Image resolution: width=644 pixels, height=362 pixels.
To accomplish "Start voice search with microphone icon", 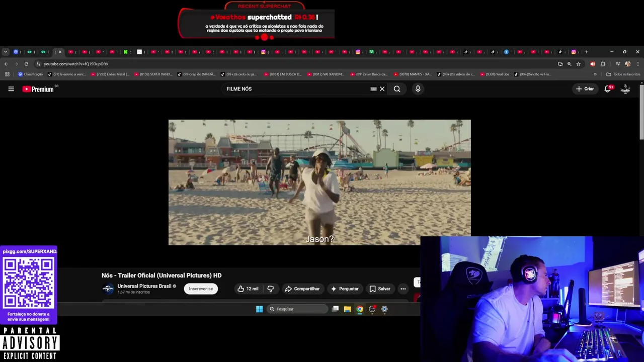I will (418, 89).
